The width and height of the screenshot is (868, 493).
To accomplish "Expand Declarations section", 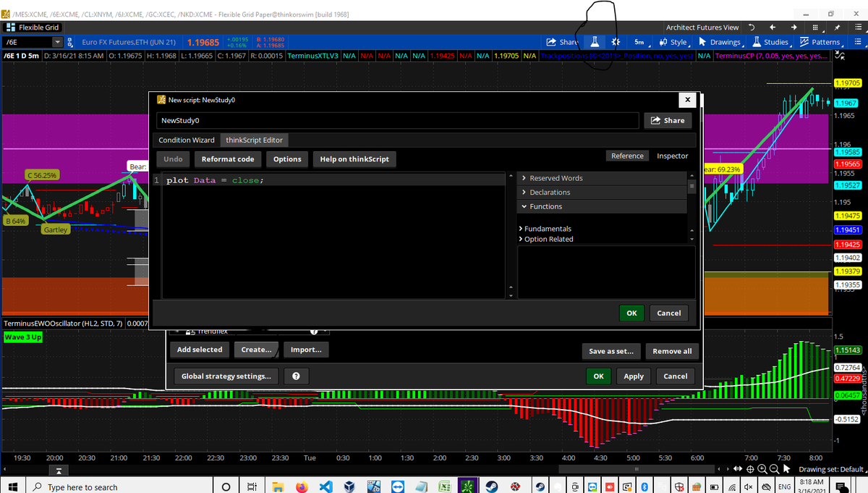I will point(602,193).
